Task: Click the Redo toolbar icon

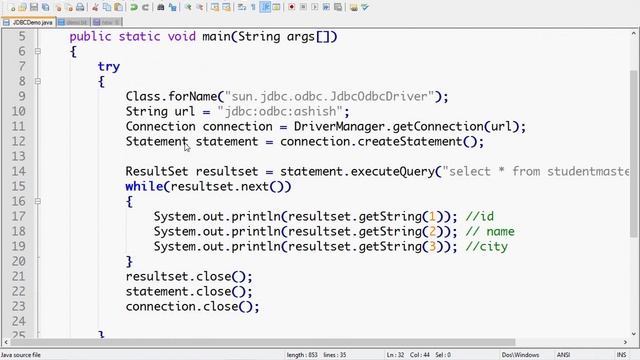Action: point(145,7)
